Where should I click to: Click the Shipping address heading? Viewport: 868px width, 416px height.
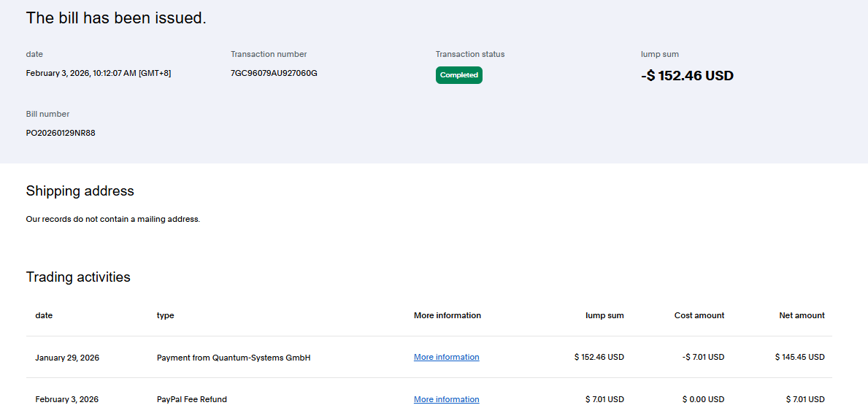(x=80, y=191)
